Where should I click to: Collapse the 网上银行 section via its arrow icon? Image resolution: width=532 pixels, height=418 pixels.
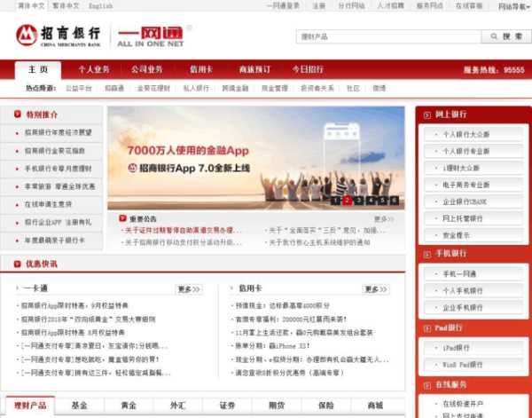427,114
